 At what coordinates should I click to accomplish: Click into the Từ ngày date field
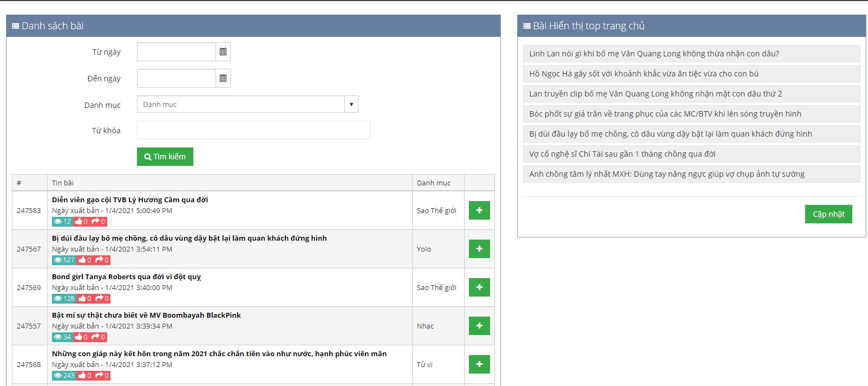(177, 52)
